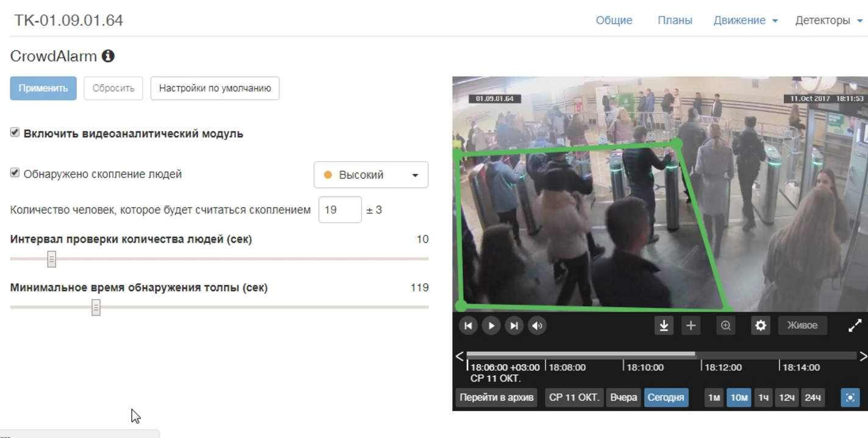Select the bottom-left green zone vertex

[461, 306]
